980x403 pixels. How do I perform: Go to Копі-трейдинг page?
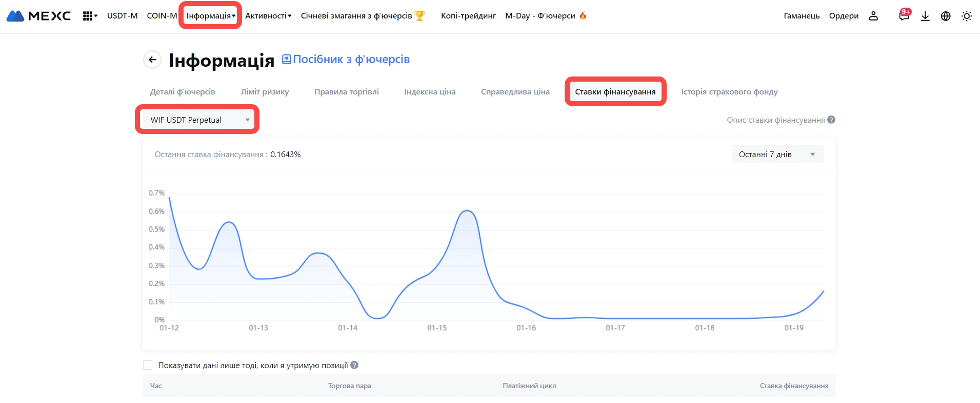tap(468, 16)
